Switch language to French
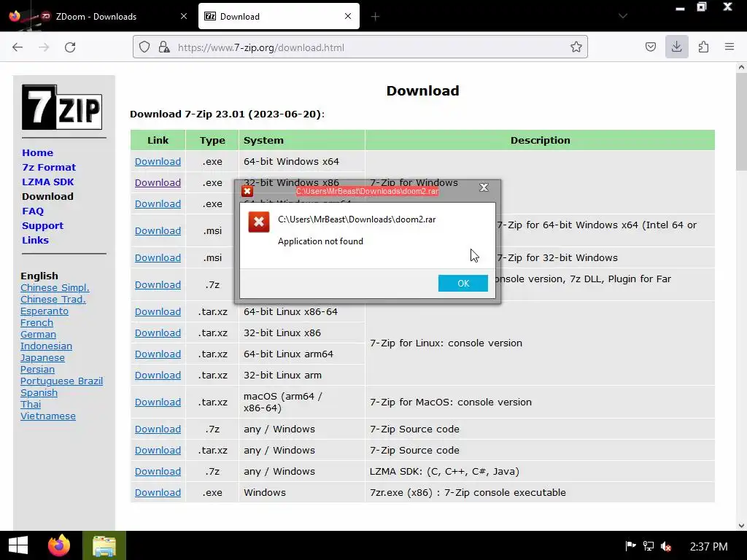747x560 pixels. point(36,322)
